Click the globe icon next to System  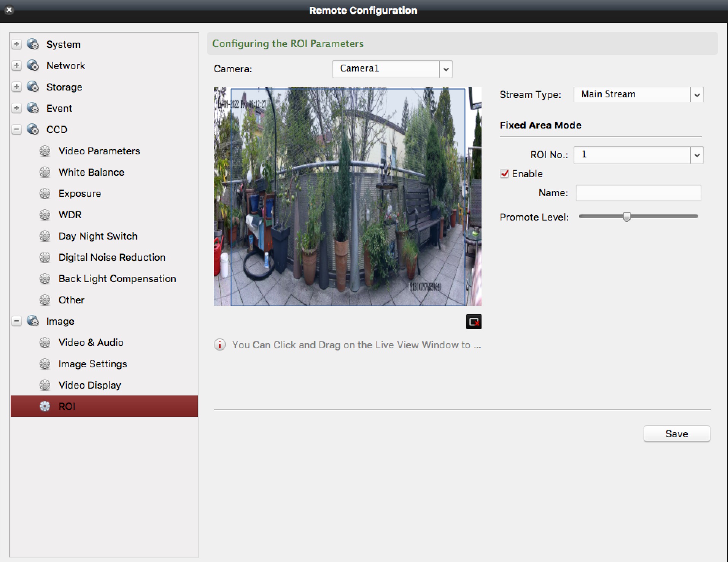tap(33, 44)
